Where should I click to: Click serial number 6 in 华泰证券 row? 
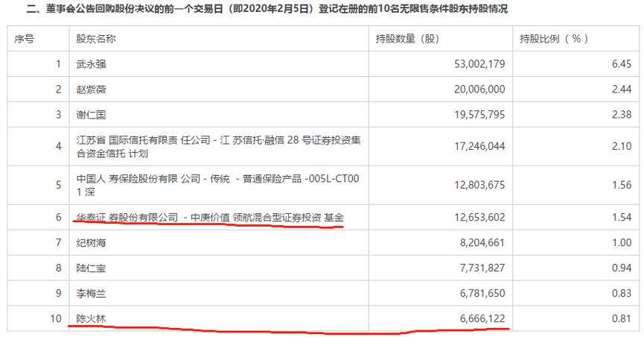[59, 217]
